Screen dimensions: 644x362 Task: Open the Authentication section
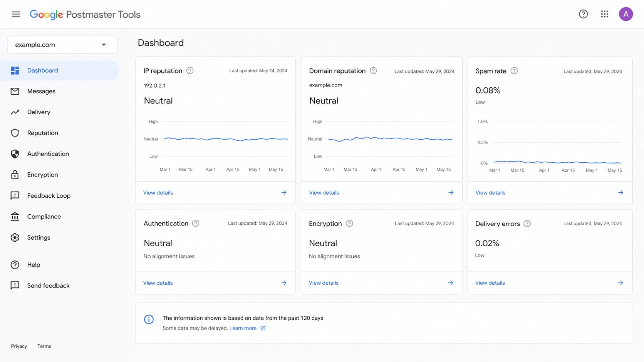pos(48,154)
